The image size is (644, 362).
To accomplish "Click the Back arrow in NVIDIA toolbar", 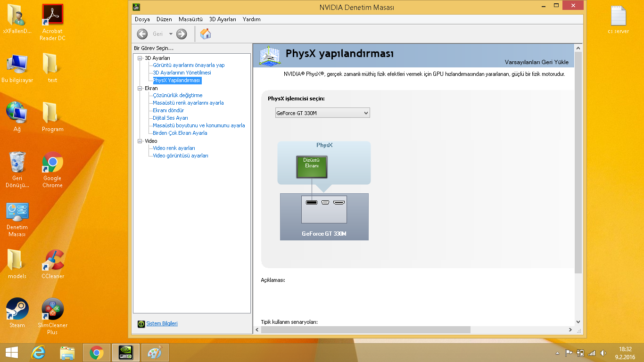I will [142, 34].
